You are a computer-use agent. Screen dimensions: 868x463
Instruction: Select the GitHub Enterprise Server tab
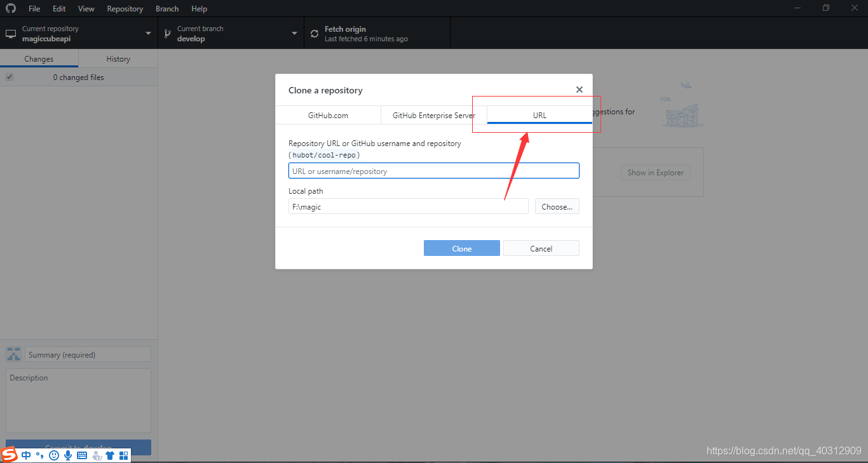[x=434, y=116]
